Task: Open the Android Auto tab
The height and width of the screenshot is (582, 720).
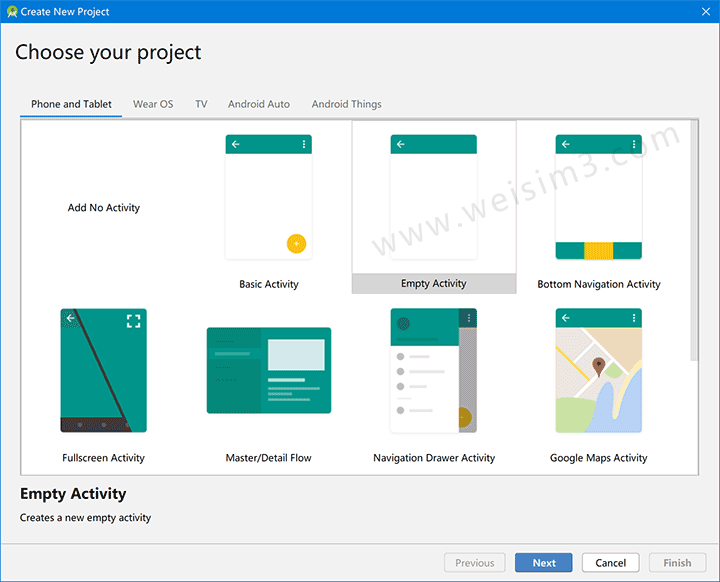Action: click(x=259, y=104)
